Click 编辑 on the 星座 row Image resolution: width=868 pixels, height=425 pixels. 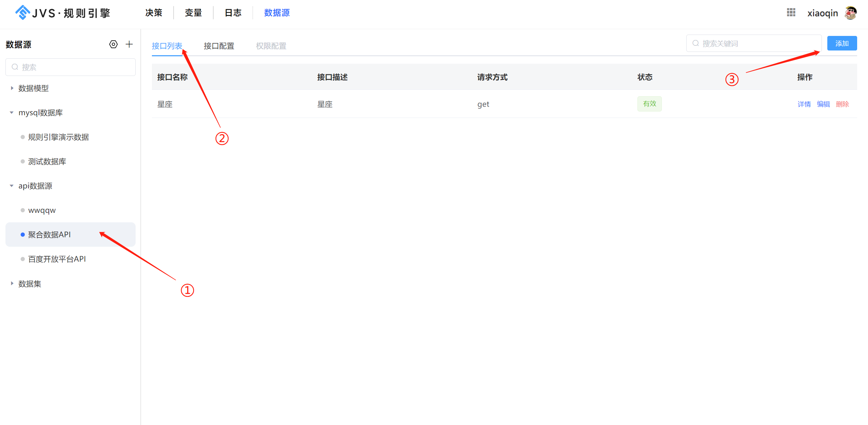[x=824, y=104]
